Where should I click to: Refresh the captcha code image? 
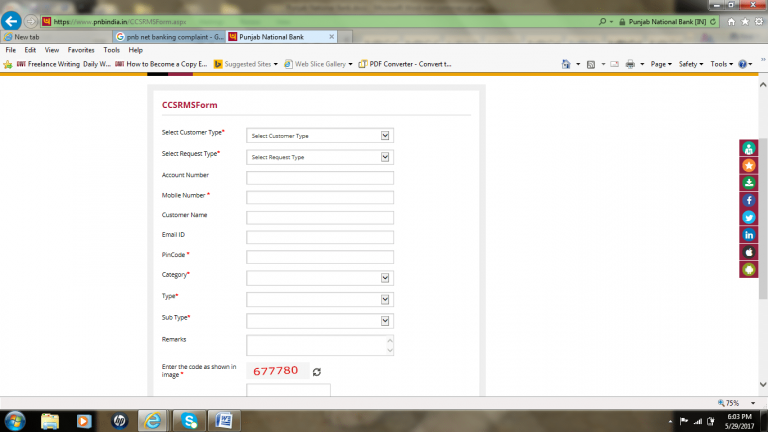[x=317, y=371]
